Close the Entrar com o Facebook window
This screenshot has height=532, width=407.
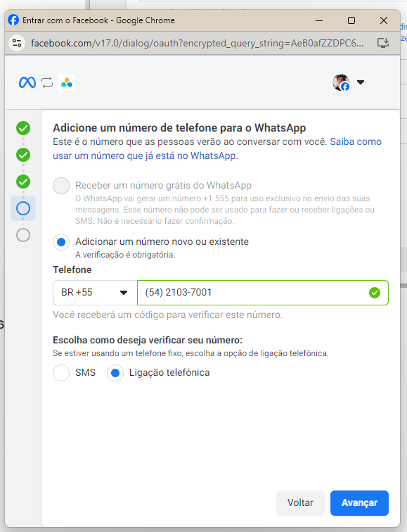coord(384,20)
